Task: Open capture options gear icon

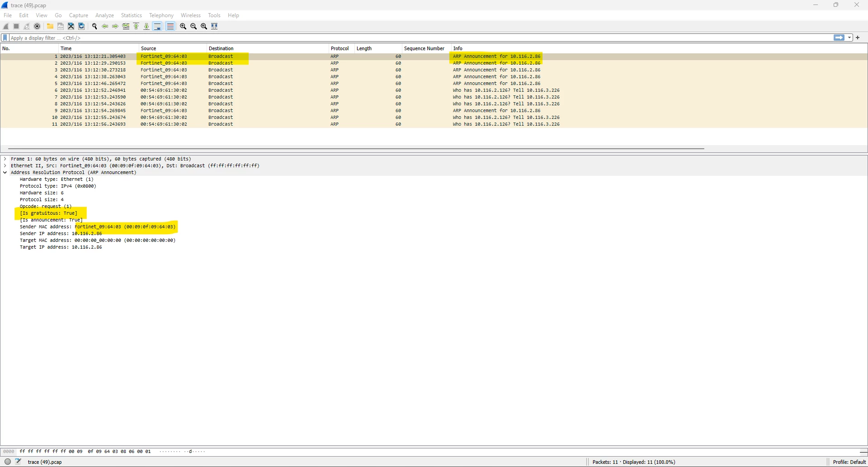Action: pos(37,26)
